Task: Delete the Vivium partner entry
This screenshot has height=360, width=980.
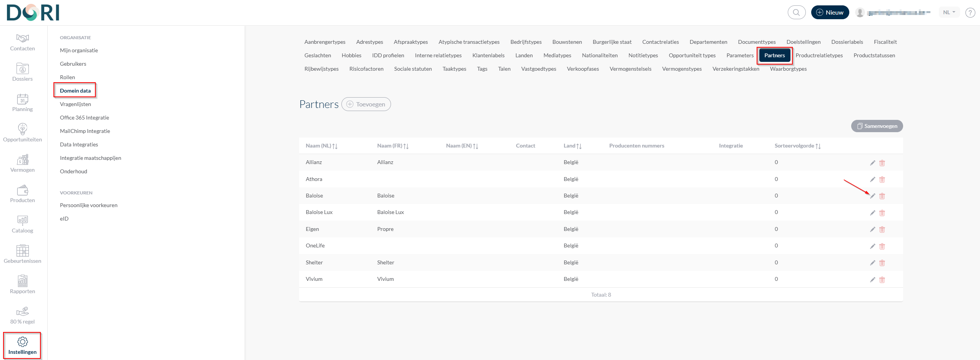Action: pos(882,280)
